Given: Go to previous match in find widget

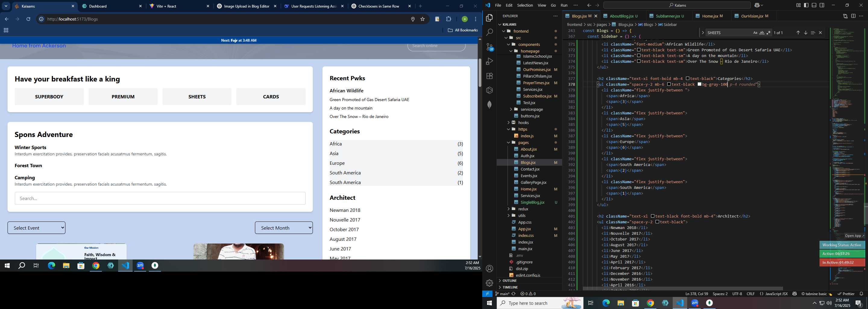Looking at the screenshot, I should [798, 33].
